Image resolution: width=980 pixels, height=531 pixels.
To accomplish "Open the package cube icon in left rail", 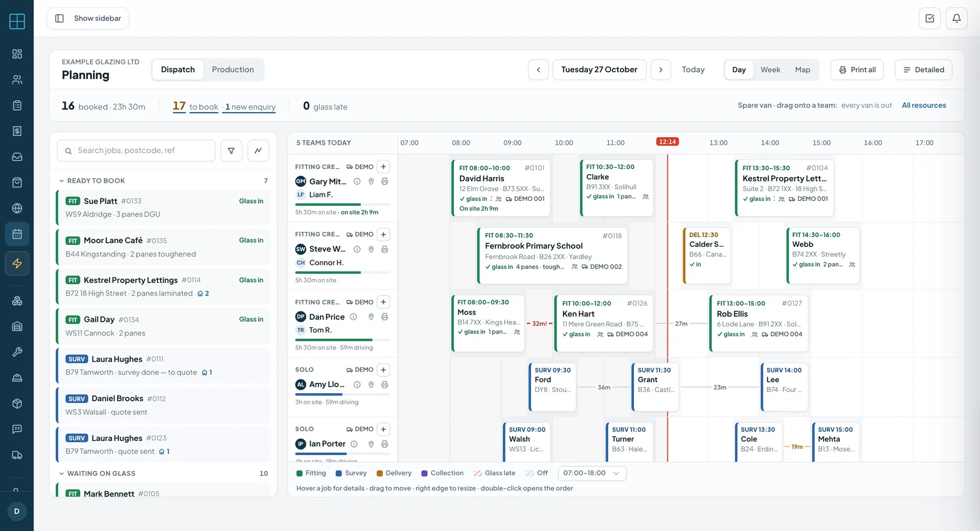I will tap(17, 404).
